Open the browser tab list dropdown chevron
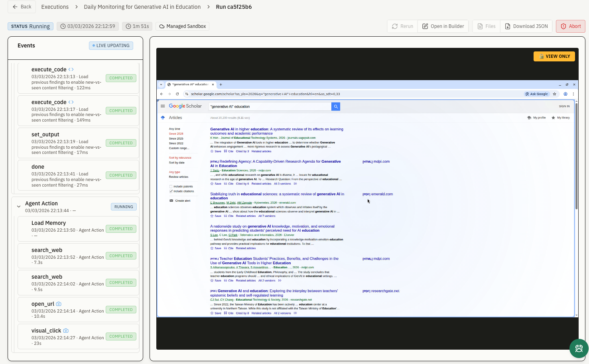This screenshot has width=589, height=364. click(161, 85)
